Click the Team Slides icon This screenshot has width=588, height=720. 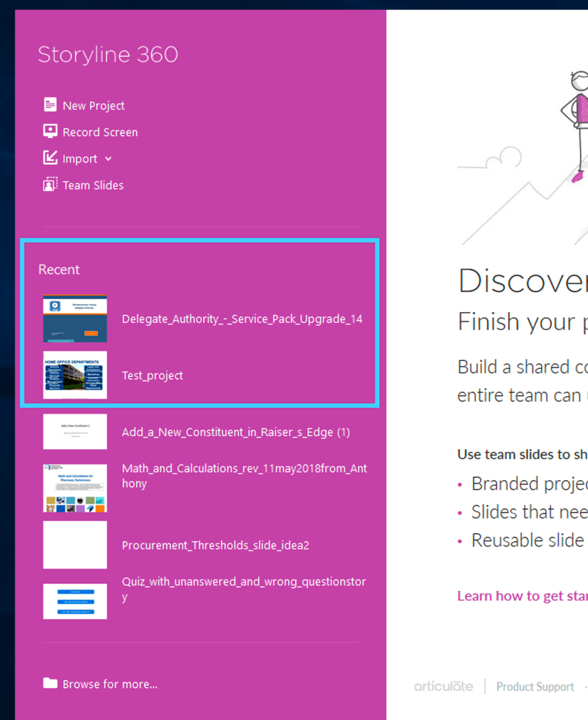(50, 185)
